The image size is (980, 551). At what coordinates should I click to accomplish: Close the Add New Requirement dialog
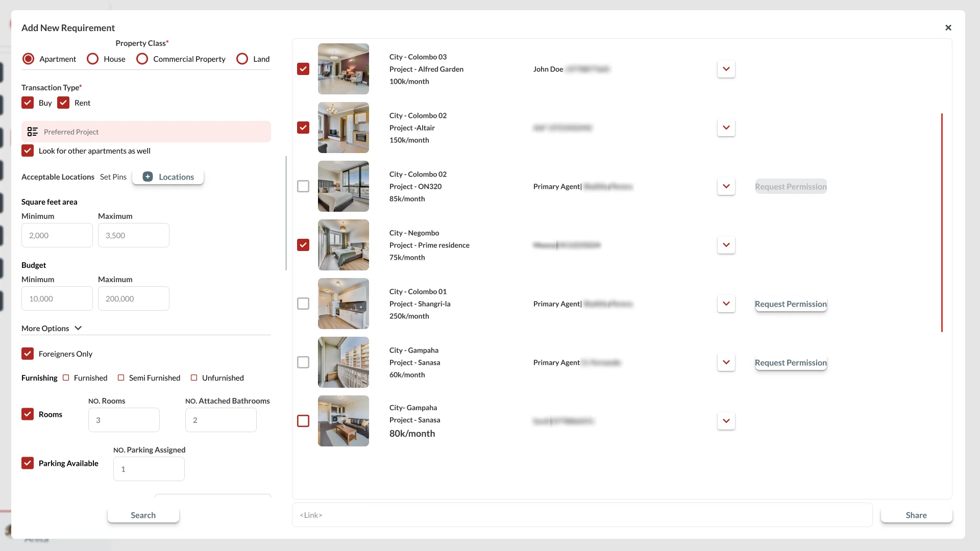(x=948, y=28)
